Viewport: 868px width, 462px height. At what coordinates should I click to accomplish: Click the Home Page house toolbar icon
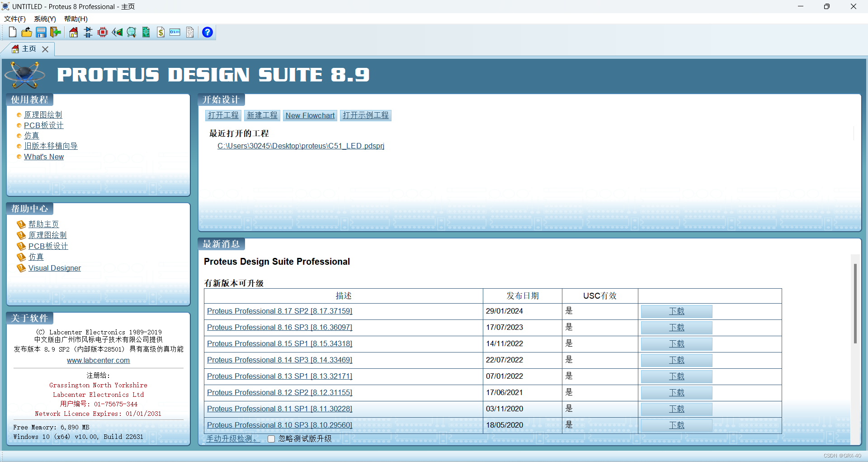click(x=73, y=32)
